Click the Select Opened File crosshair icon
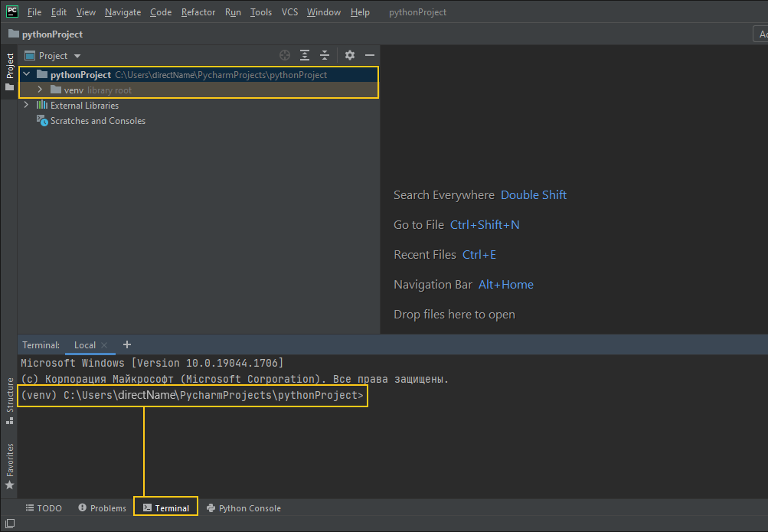This screenshot has width=768, height=532. pyautogui.click(x=285, y=55)
